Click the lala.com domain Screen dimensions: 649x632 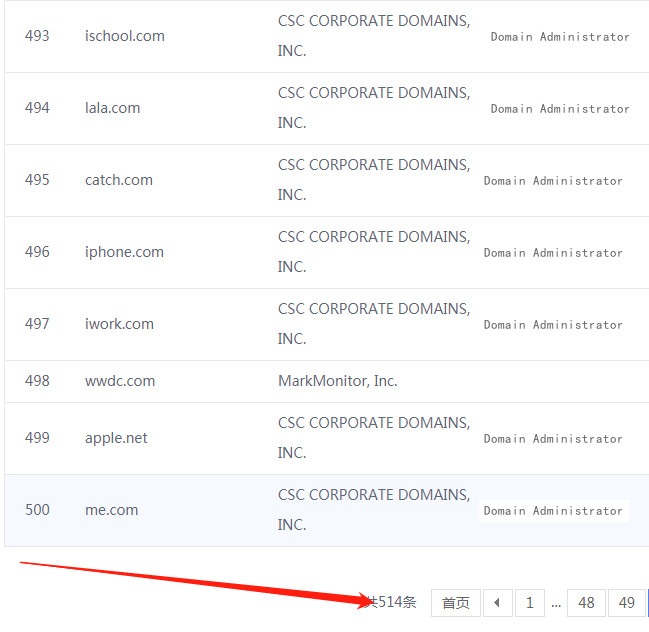113,108
